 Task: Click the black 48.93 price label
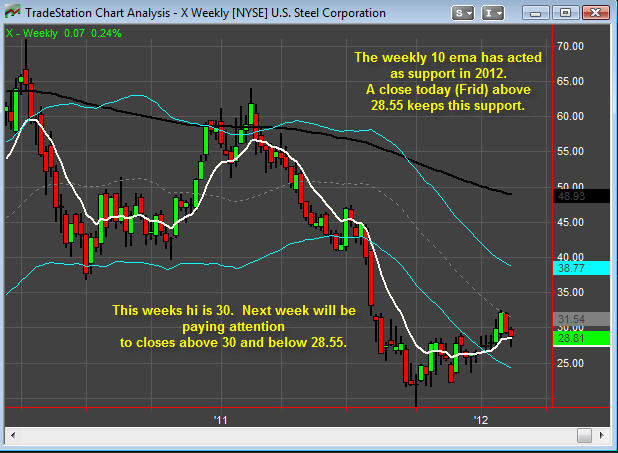581,196
